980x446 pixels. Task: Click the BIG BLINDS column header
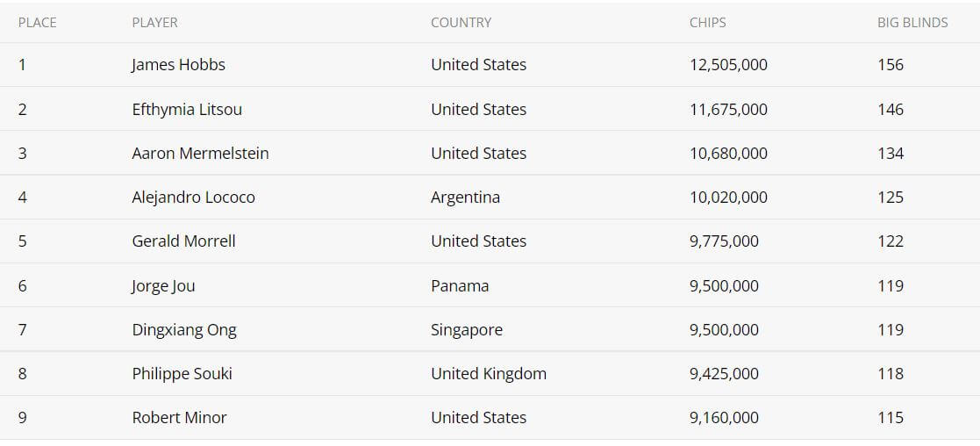pos(912,23)
